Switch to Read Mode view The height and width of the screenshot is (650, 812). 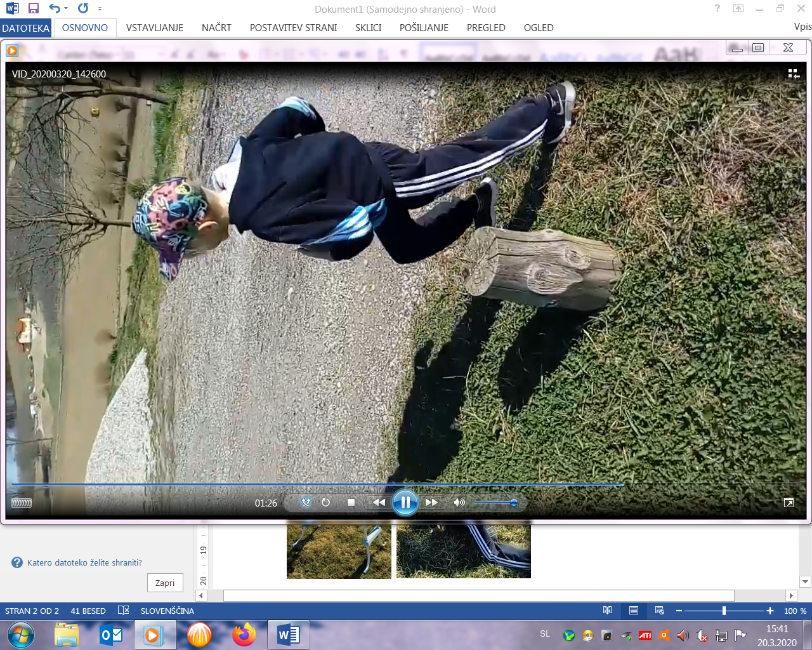(608, 611)
